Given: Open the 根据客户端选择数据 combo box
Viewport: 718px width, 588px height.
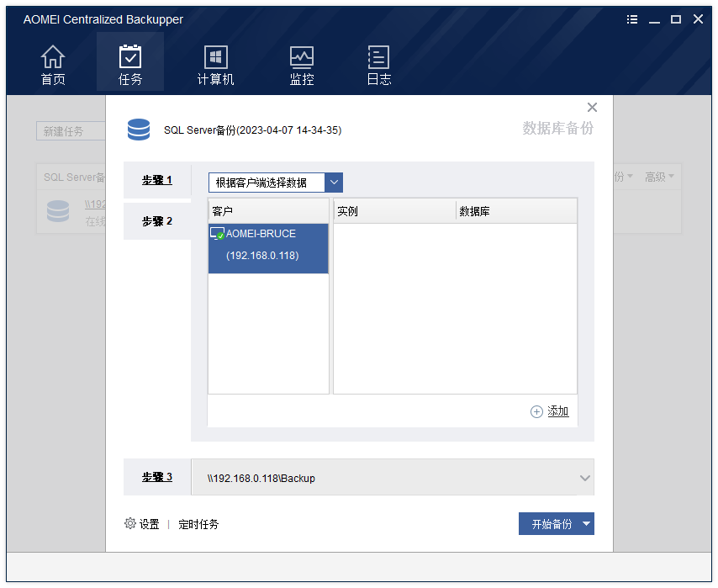Looking at the screenshot, I should point(275,183).
